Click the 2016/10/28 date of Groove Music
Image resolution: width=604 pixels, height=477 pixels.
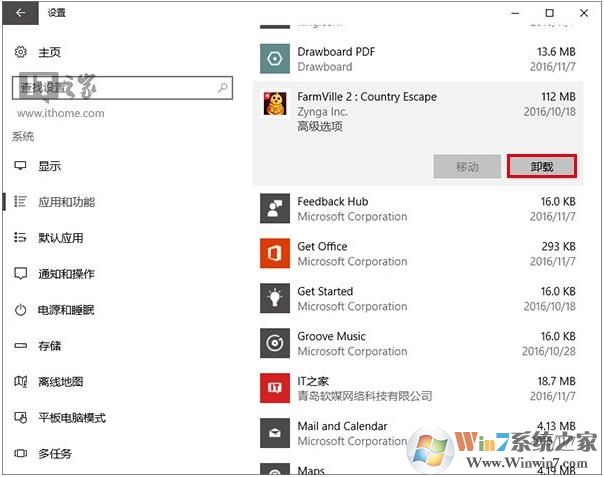point(549,351)
